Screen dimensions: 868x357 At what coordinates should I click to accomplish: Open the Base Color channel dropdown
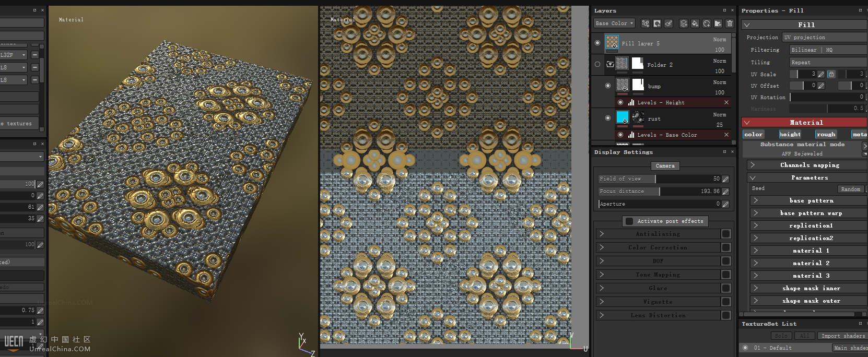click(x=614, y=23)
